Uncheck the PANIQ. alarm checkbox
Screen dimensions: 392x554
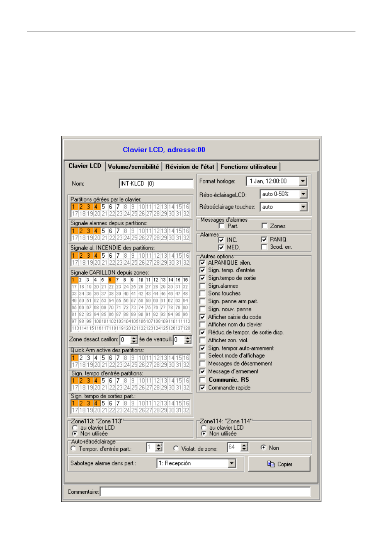(x=264, y=239)
